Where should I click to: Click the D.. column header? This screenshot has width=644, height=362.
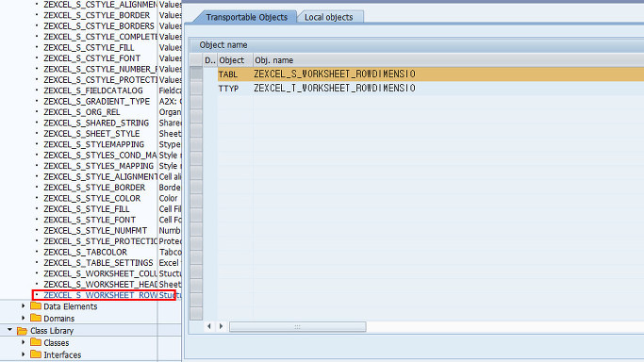(x=210, y=60)
